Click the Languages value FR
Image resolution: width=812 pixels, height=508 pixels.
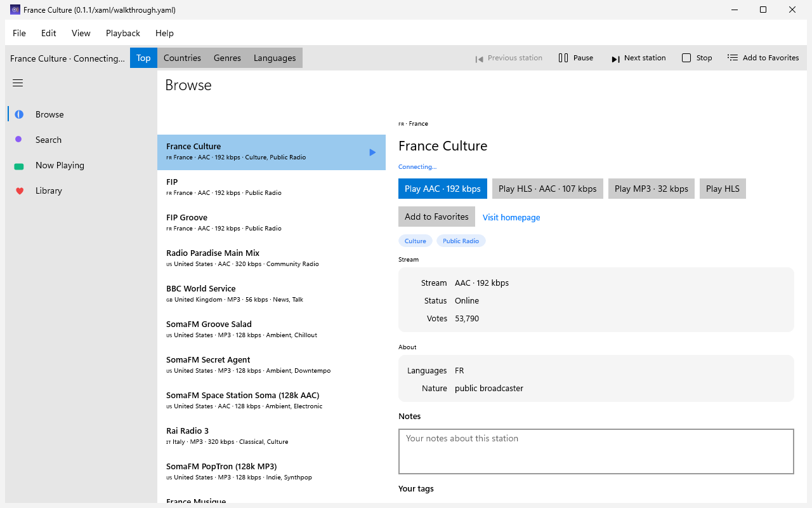pos(459,371)
